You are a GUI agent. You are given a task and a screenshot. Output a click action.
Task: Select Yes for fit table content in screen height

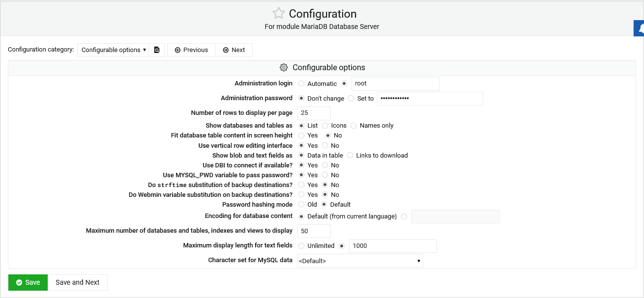pyautogui.click(x=301, y=135)
